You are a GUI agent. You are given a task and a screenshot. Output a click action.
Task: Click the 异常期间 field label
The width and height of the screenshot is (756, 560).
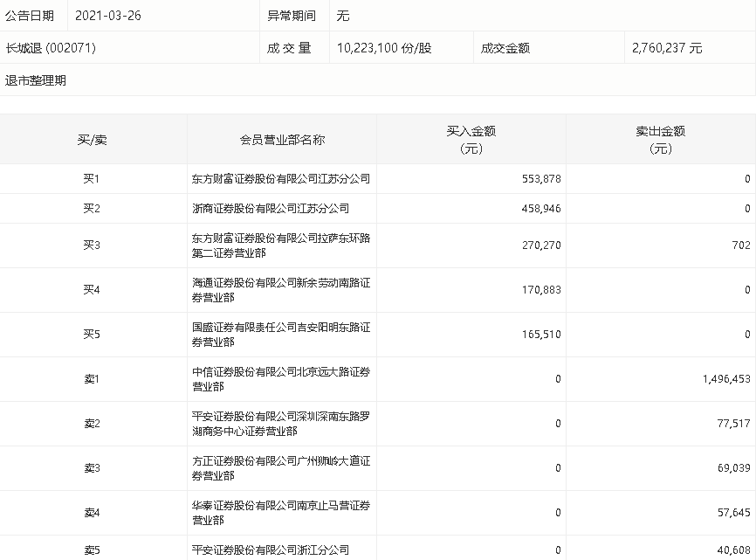tap(292, 16)
